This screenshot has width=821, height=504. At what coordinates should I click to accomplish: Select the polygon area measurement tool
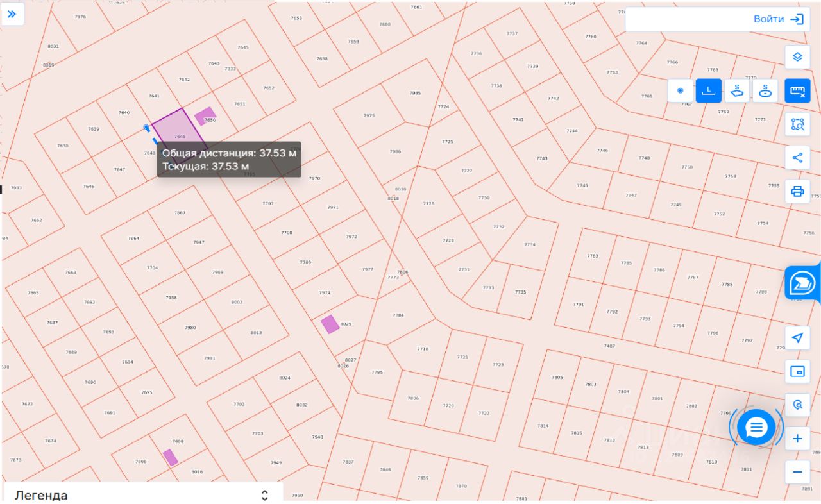(x=737, y=91)
